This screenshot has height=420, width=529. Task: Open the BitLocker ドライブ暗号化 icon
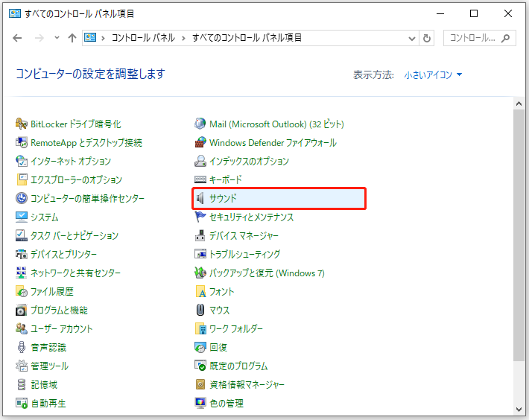point(22,124)
